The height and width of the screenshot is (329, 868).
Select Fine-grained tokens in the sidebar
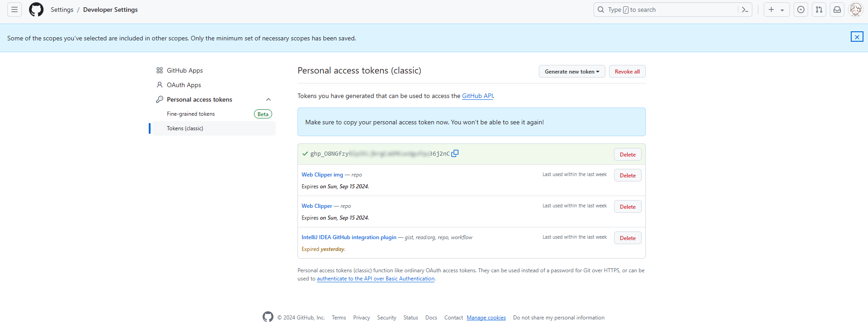(x=191, y=114)
